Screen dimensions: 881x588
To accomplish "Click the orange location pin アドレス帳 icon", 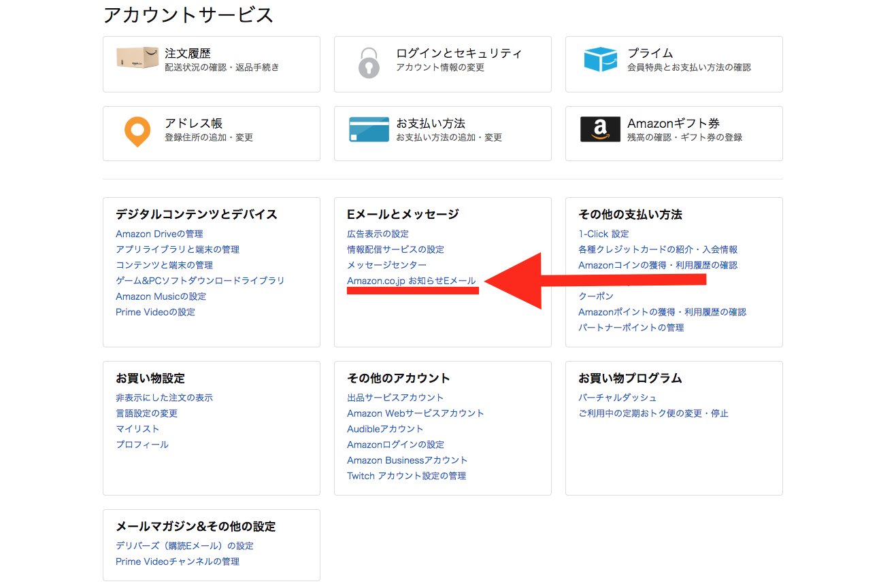I will 137,132.
